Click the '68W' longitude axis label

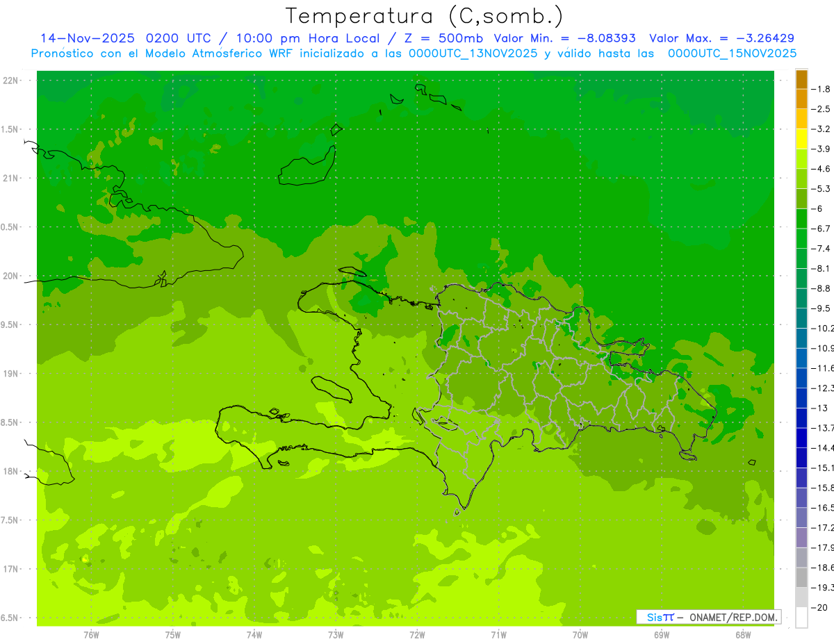pyautogui.click(x=742, y=635)
